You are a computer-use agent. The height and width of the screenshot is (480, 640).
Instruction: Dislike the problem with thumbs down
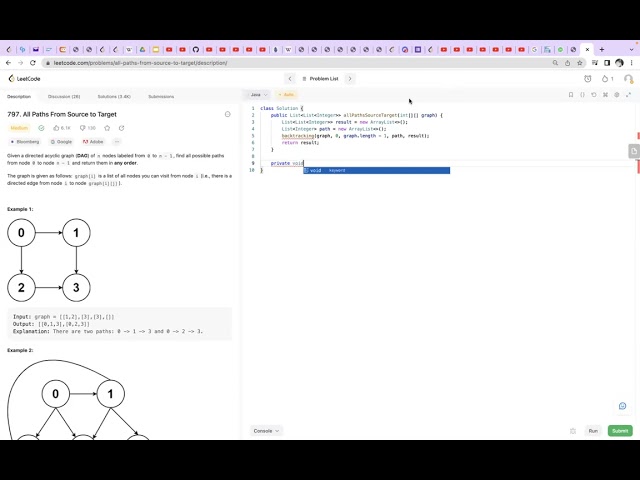pos(82,128)
